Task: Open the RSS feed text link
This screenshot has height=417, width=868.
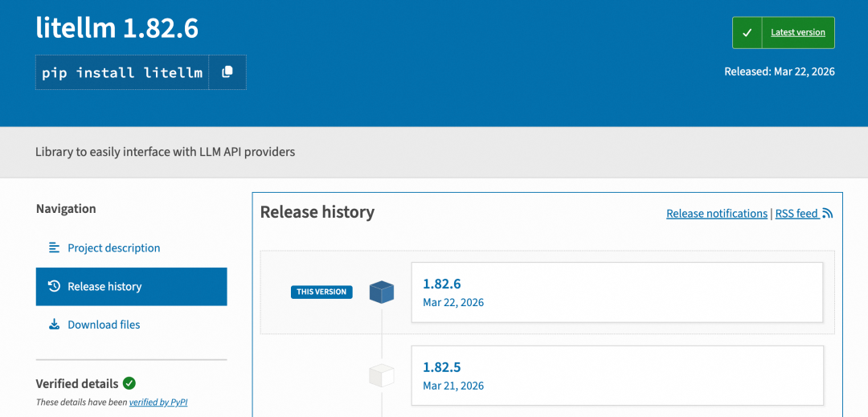Action: click(796, 214)
